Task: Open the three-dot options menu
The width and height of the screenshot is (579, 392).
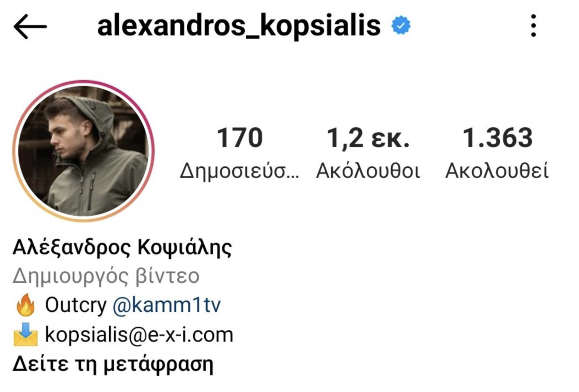Action: coord(533,26)
